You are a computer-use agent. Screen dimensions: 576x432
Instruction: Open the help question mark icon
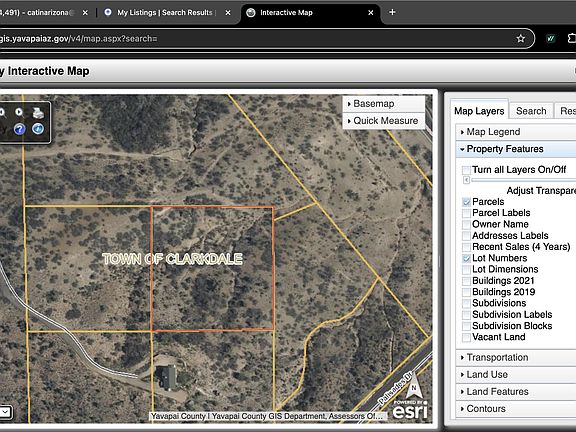tap(19, 129)
